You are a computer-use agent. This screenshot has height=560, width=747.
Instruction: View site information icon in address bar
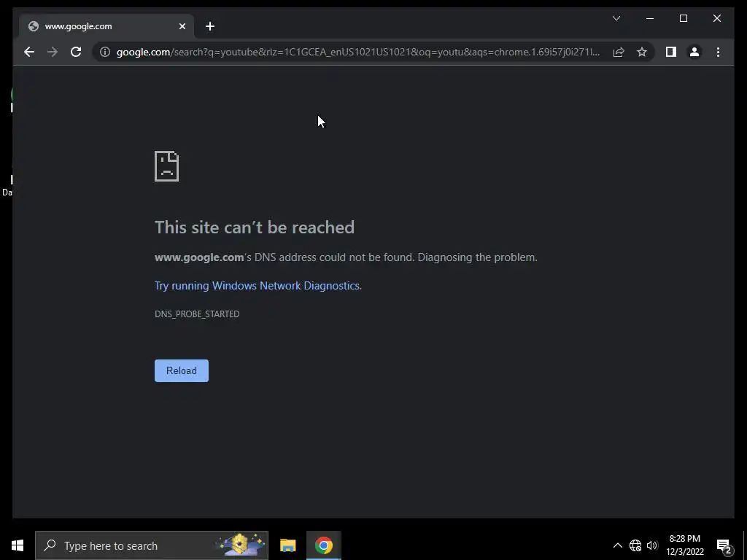pos(105,52)
